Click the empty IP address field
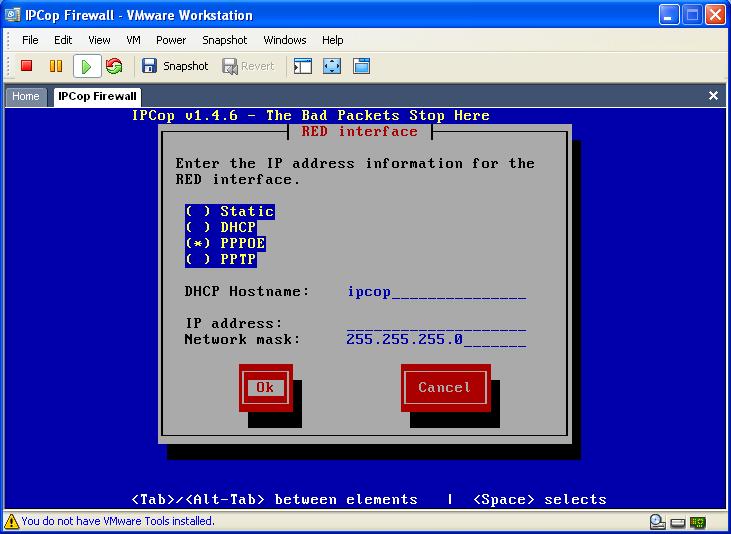 pos(437,324)
